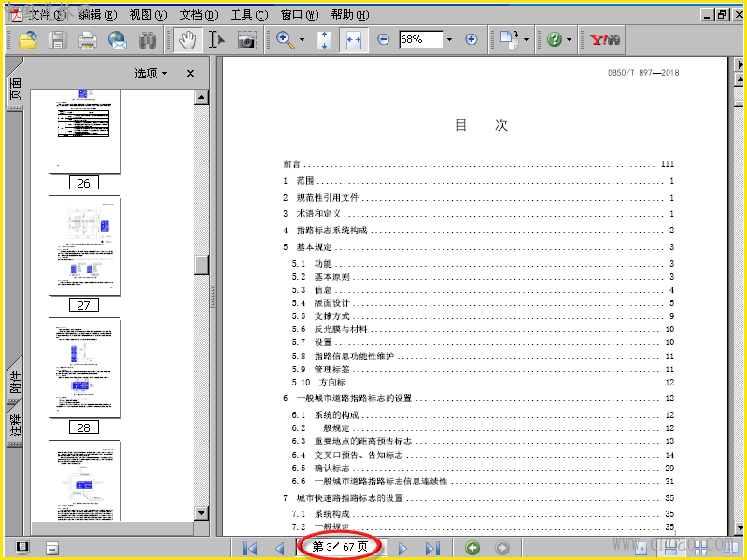Go to the first page
This screenshot has height=560, width=747.
tap(249, 549)
